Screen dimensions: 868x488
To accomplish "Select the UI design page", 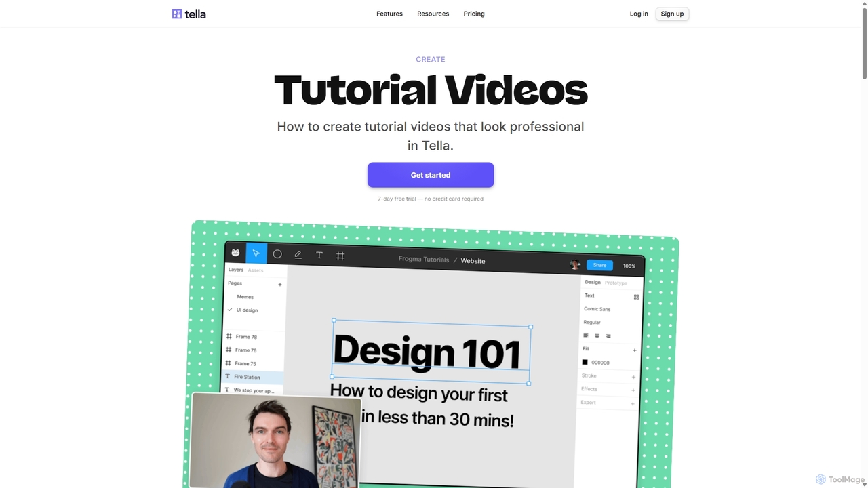I will (x=247, y=310).
